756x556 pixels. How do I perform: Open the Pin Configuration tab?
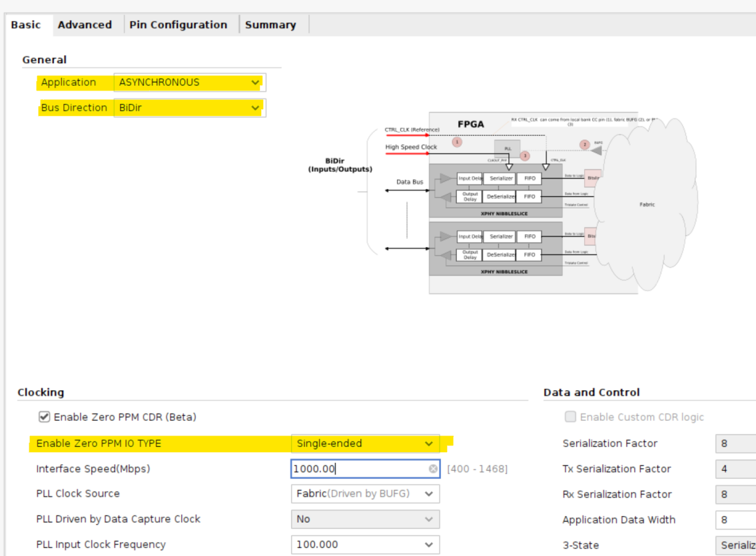coord(179,24)
